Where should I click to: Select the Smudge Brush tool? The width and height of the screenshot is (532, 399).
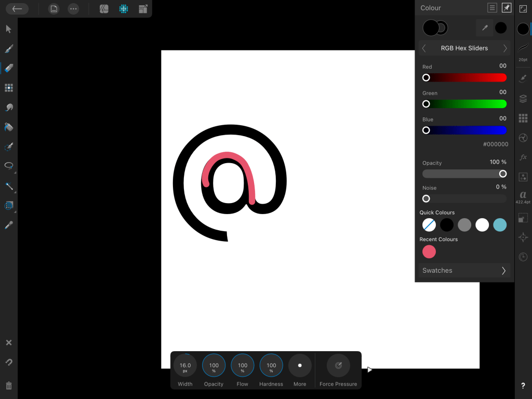pos(9,108)
